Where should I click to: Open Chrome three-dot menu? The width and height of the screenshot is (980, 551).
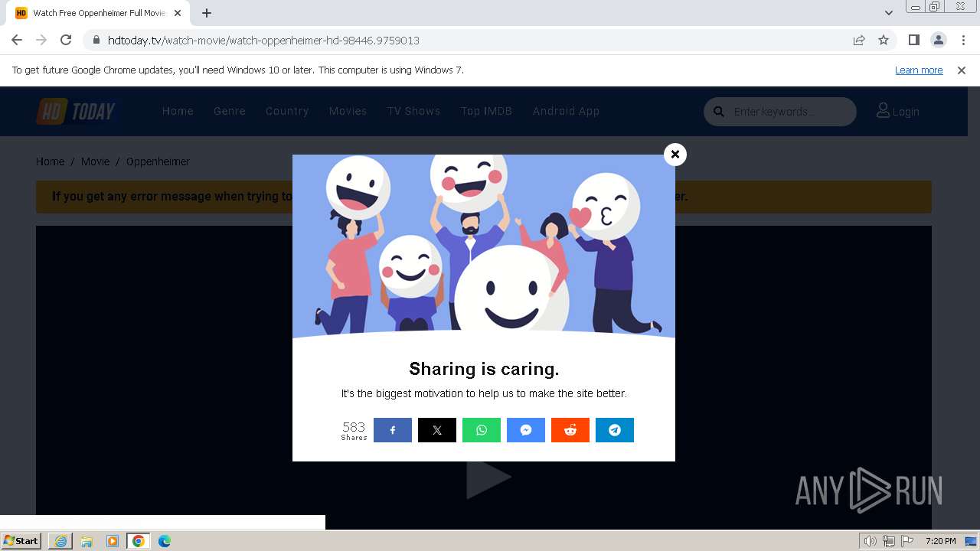pyautogui.click(x=963, y=40)
